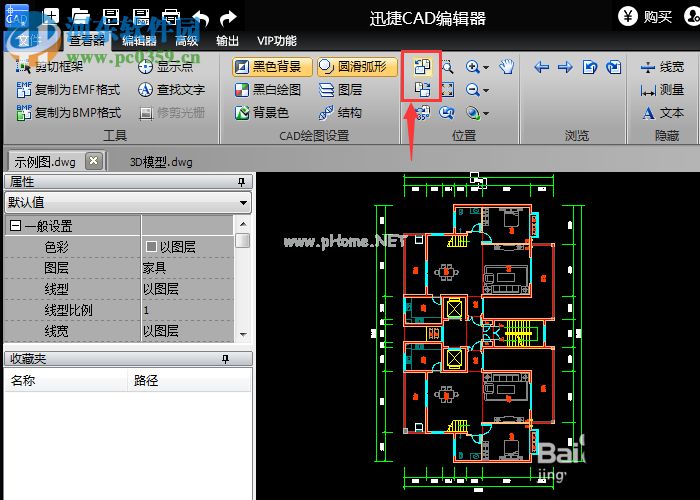700x500 pixels.
Task: Click the zoom globe icon with green dot
Action: pos(473,113)
